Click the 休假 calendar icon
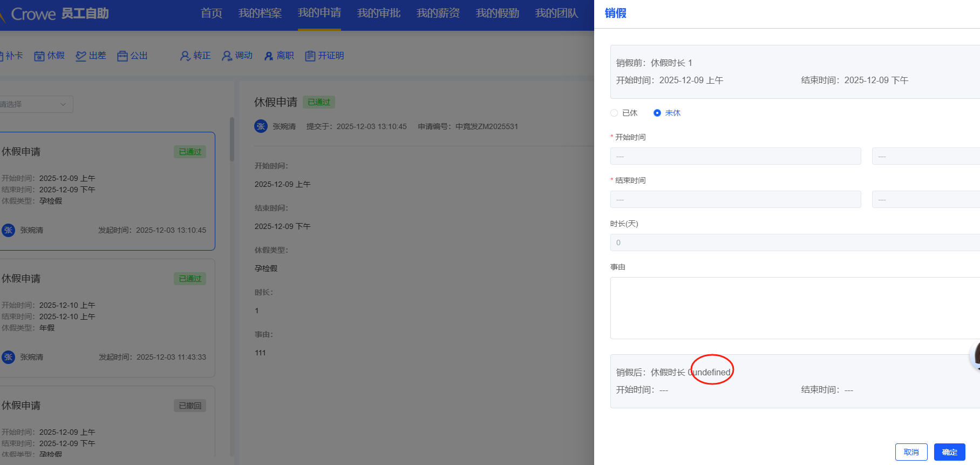 click(39, 56)
